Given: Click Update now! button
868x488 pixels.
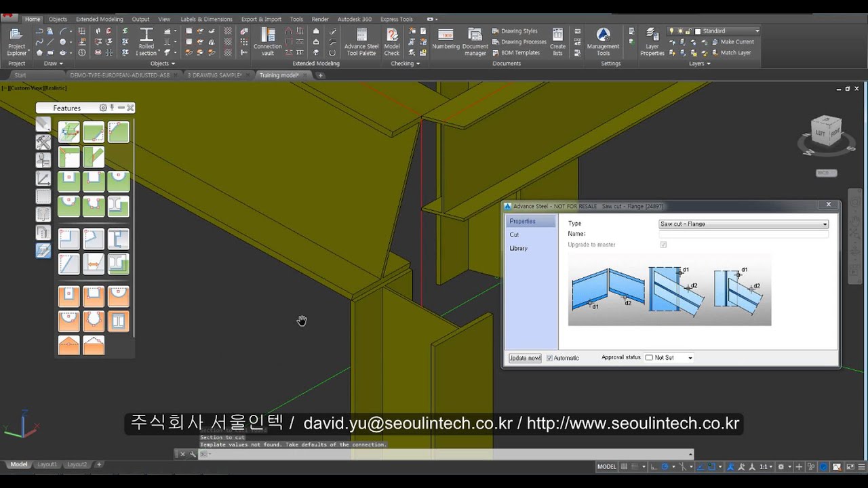Looking at the screenshot, I should [525, 358].
